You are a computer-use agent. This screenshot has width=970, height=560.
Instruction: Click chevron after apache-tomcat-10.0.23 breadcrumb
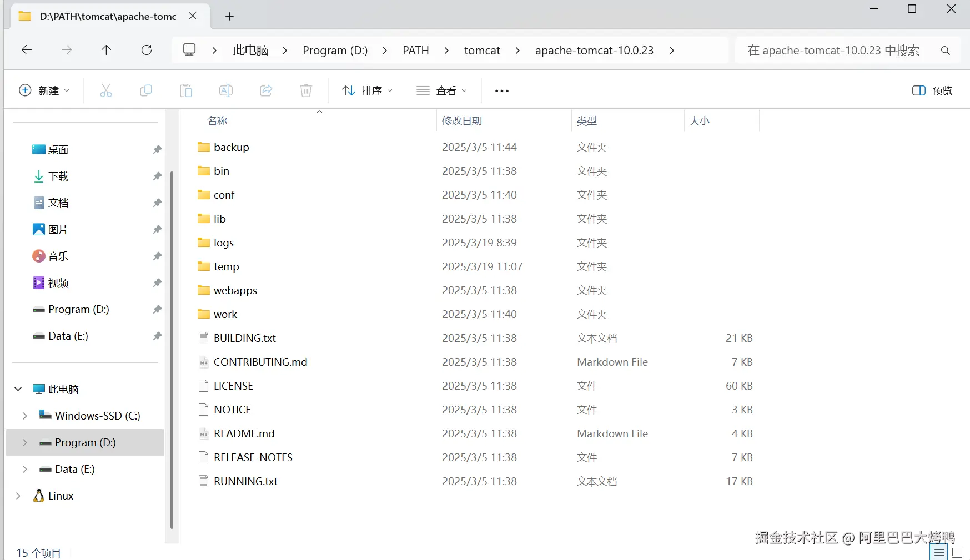(672, 51)
